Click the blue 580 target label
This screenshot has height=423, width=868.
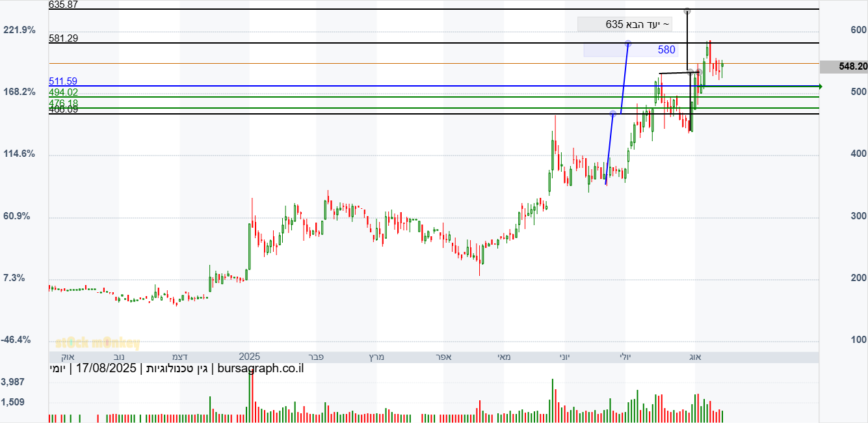pyautogui.click(x=666, y=50)
